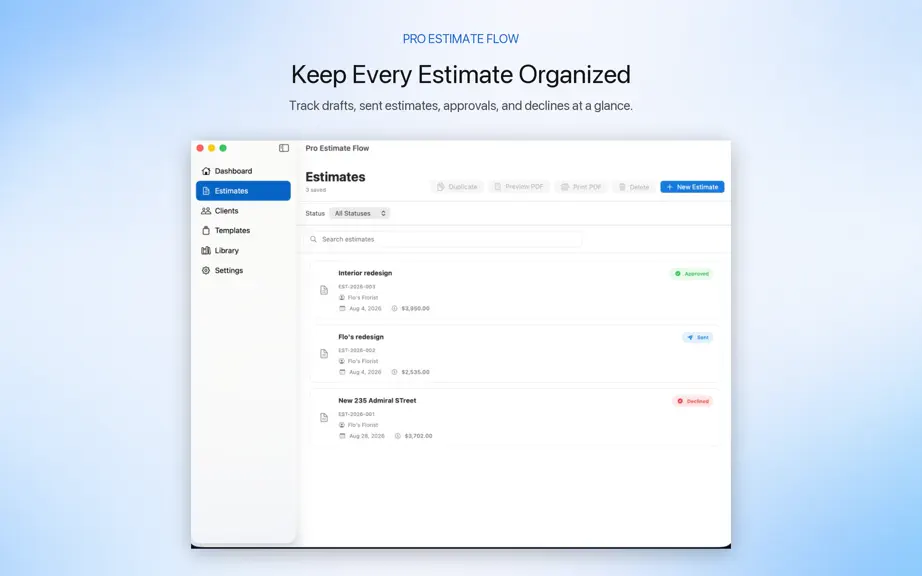Click the Print PDF printer icon
This screenshot has height=576, width=922.
(564, 187)
